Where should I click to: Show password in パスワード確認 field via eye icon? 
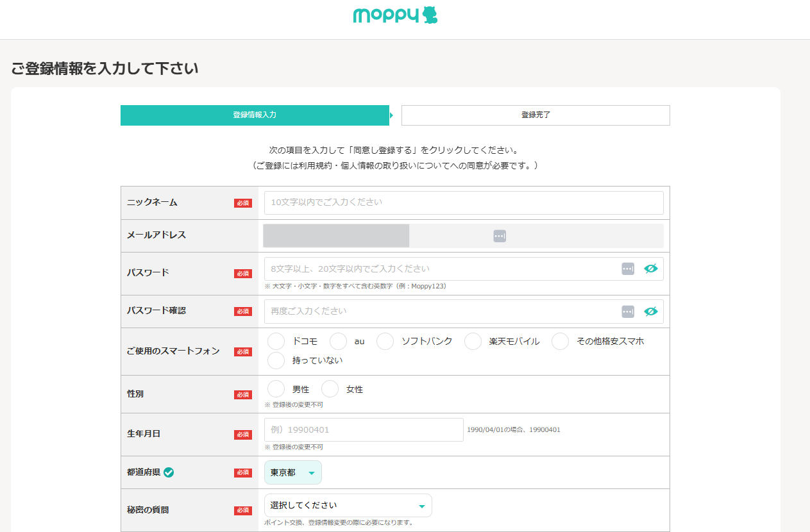[651, 312]
